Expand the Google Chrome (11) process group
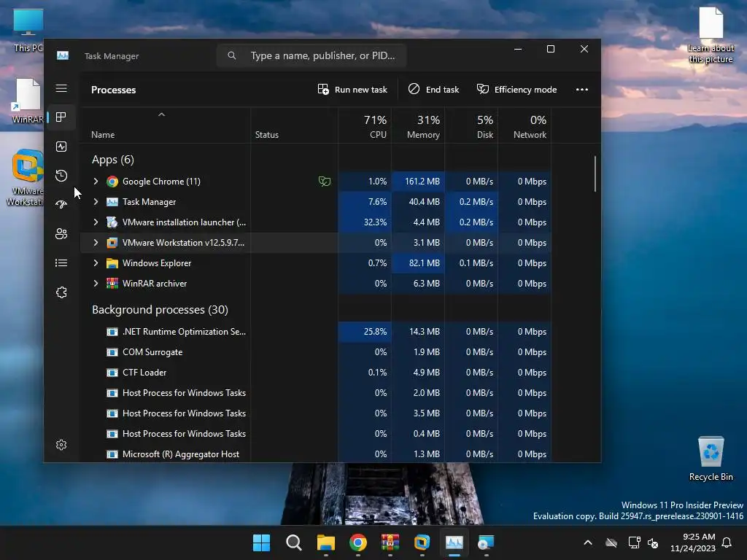 click(96, 182)
